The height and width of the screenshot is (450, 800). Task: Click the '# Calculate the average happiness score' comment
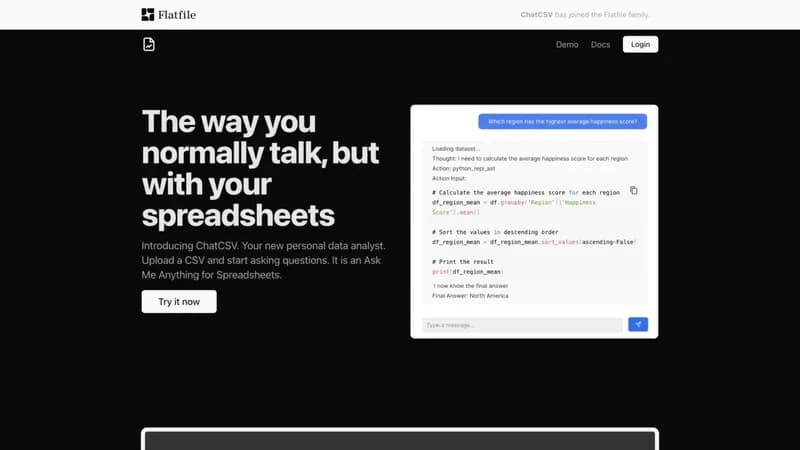(x=526, y=193)
